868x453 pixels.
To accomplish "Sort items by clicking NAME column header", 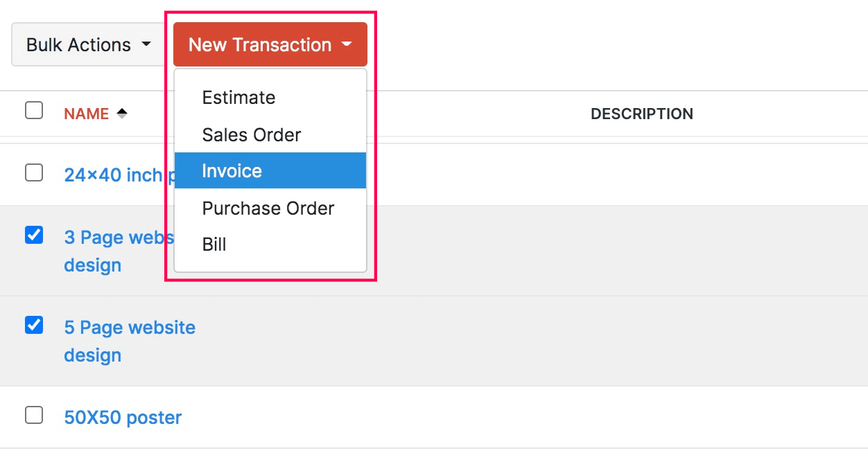I will (x=85, y=113).
